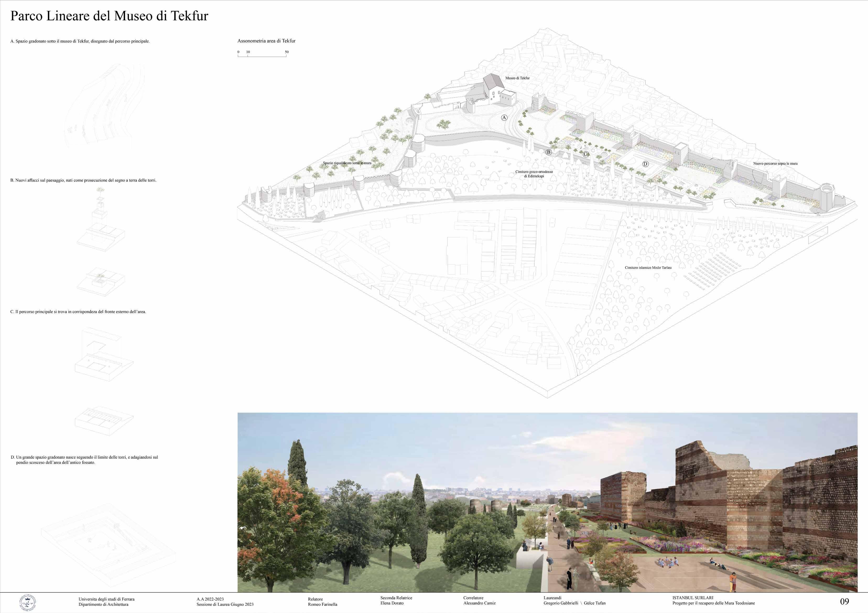
Task: Click the Cimitero islamico Mısır Tarlası label
Action: (648, 268)
